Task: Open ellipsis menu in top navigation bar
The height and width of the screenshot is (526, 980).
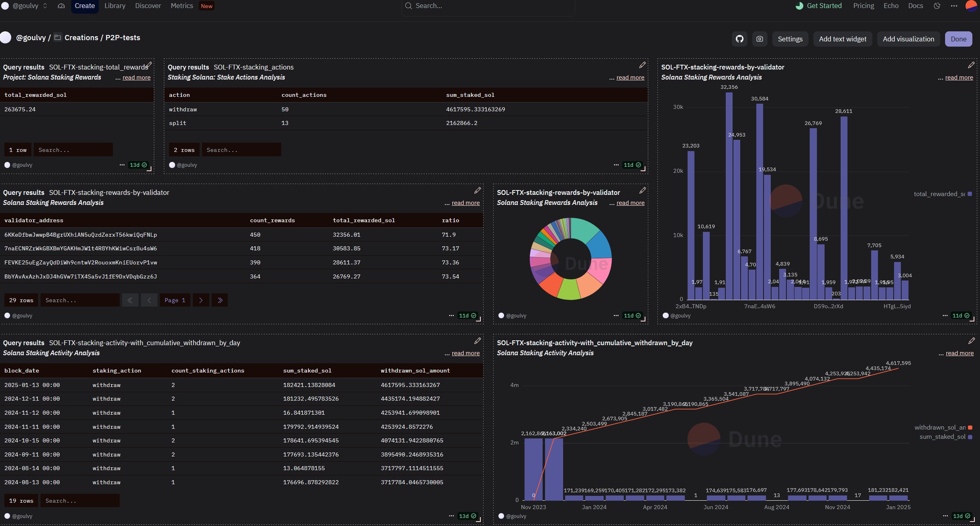Action: [x=954, y=6]
